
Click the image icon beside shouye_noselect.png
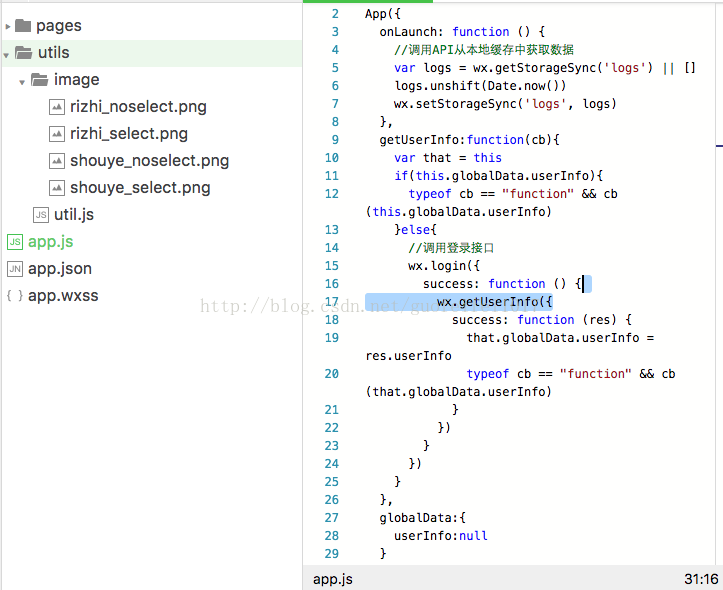pyautogui.click(x=58, y=161)
